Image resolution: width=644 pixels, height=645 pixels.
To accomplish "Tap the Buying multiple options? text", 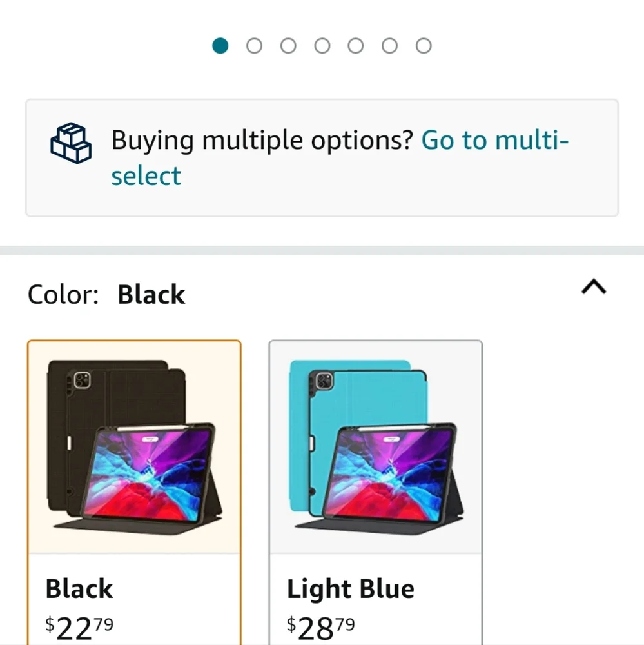I will (262, 140).
